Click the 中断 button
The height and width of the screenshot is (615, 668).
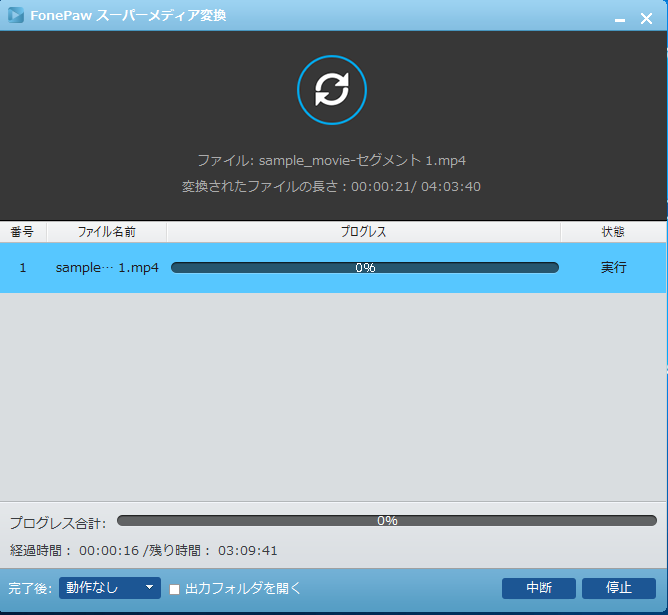[x=538, y=588]
